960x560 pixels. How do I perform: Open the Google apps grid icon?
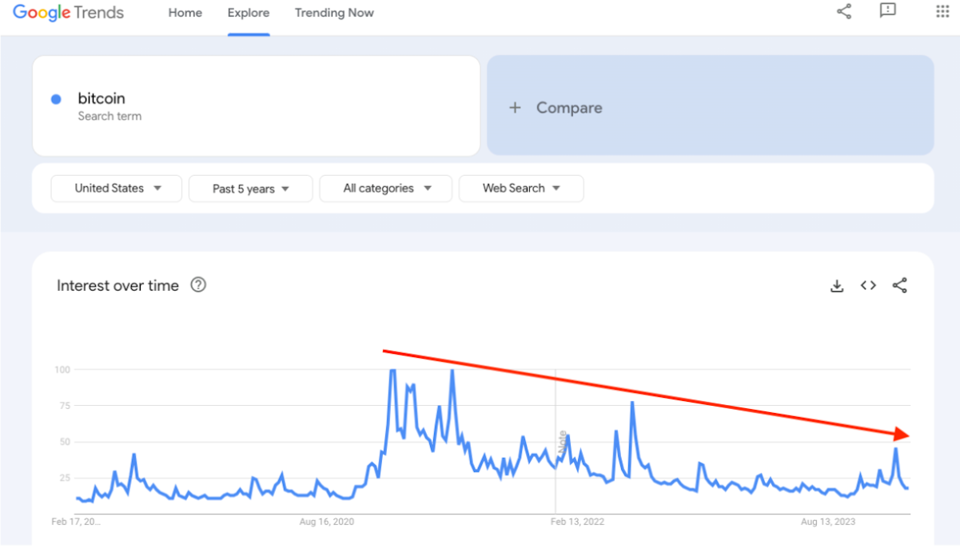coord(942,11)
